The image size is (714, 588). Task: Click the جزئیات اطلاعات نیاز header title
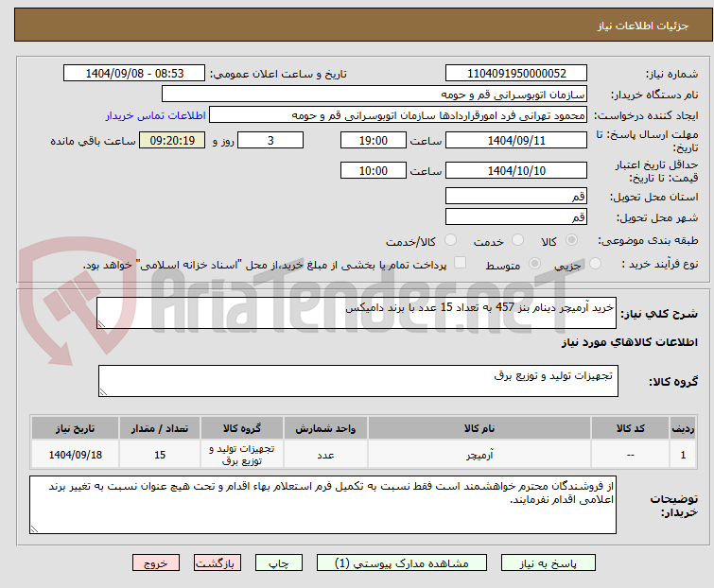[x=643, y=26]
